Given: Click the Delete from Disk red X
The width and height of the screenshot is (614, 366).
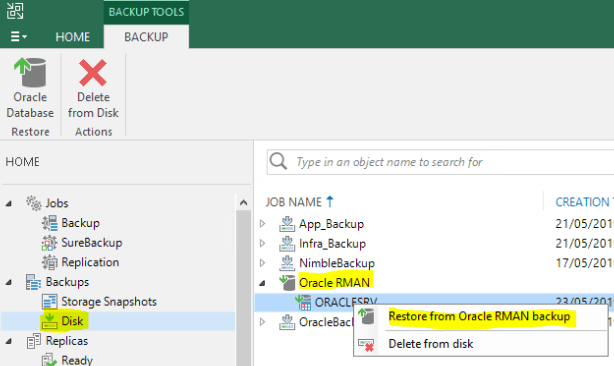Looking at the screenshot, I should pyautogui.click(x=93, y=72).
